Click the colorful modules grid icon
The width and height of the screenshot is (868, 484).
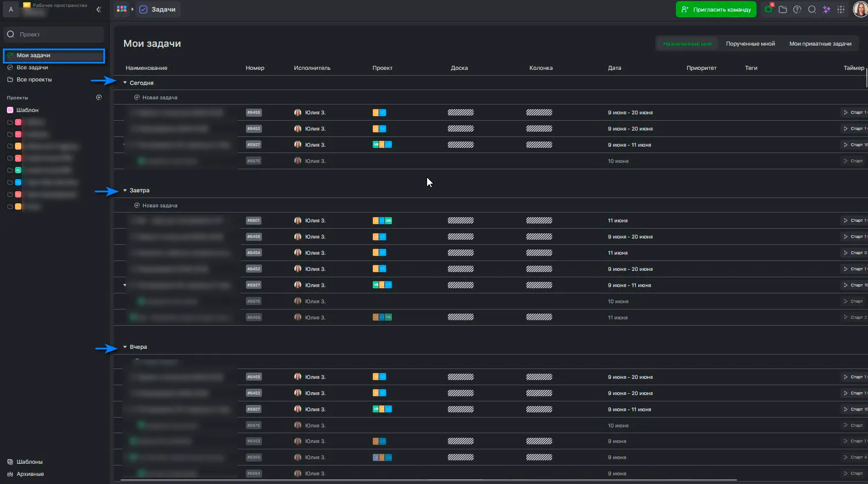pyautogui.click(x=121, y=10)
